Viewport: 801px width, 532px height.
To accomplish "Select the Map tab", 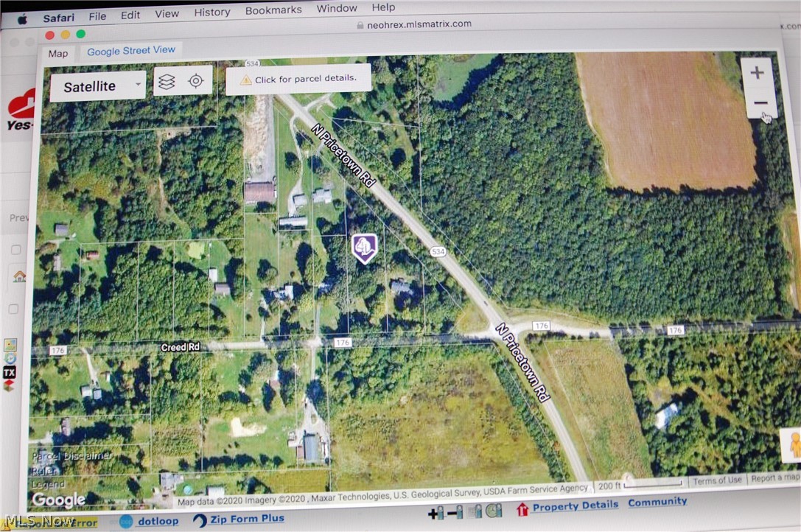I will [57, 53].
